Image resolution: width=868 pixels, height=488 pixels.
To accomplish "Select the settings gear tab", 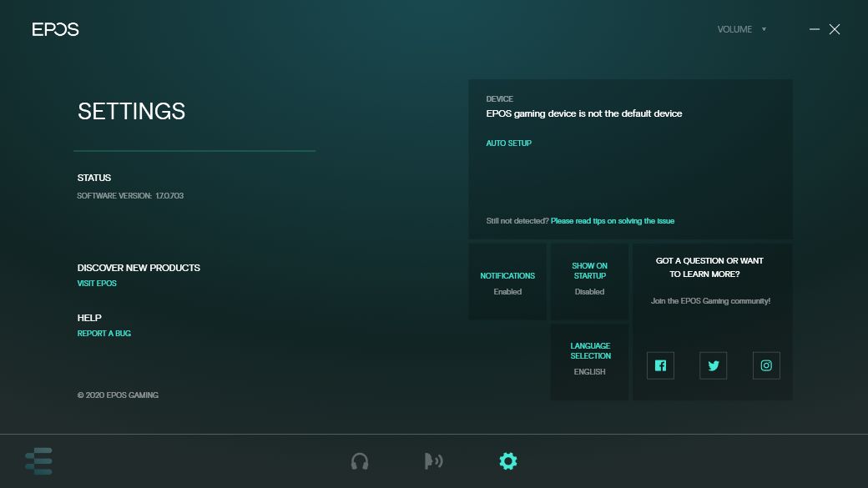I will click(508, 460).
